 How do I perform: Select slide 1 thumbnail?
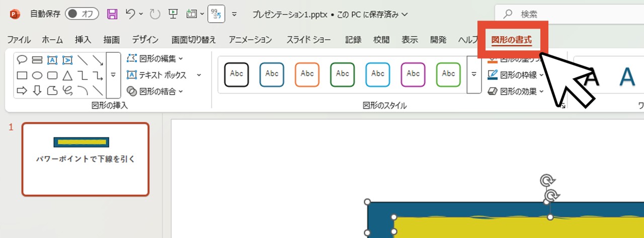[86, 159]
